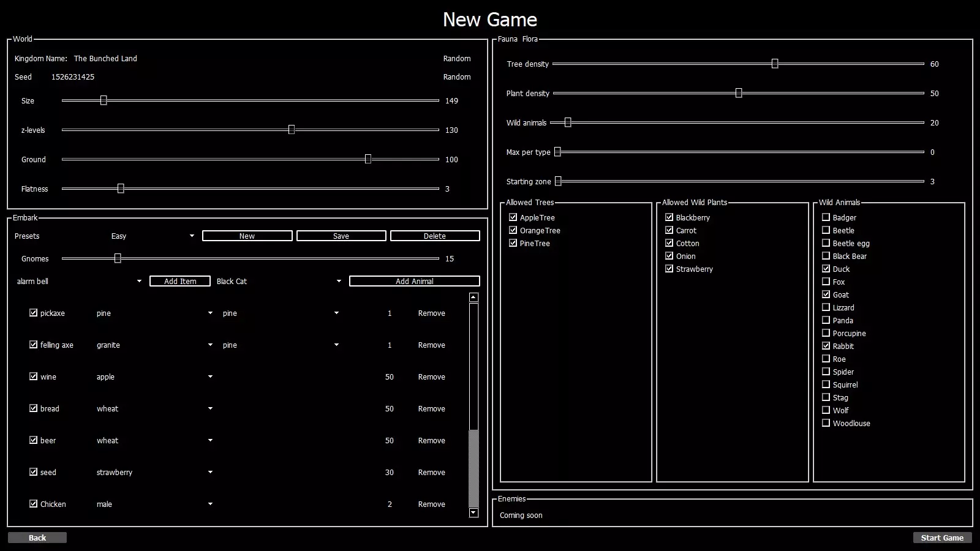Enable the Black Bear checkbox
This screenshot has height=551, width=980.
826,256
